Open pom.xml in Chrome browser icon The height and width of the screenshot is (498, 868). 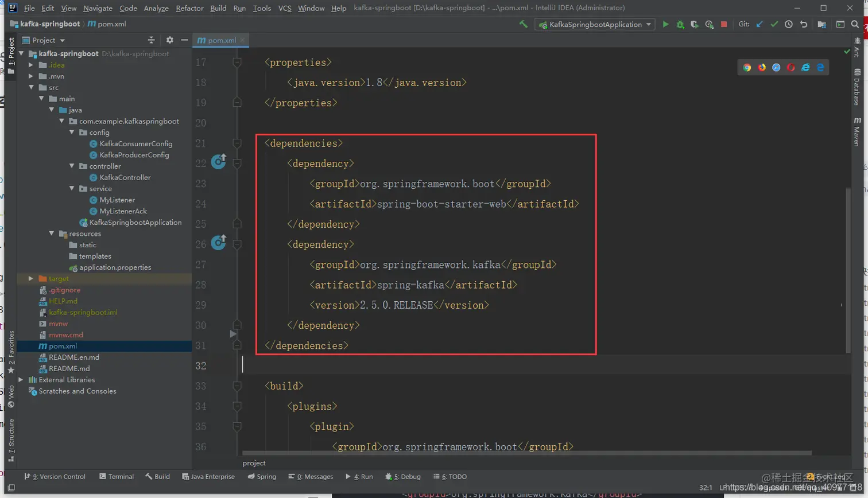point(747,68)
